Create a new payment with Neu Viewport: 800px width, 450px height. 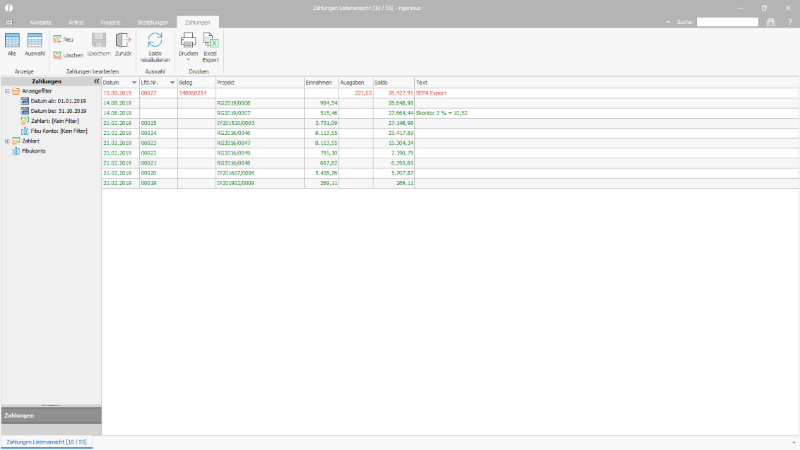(x=64, y=39)
